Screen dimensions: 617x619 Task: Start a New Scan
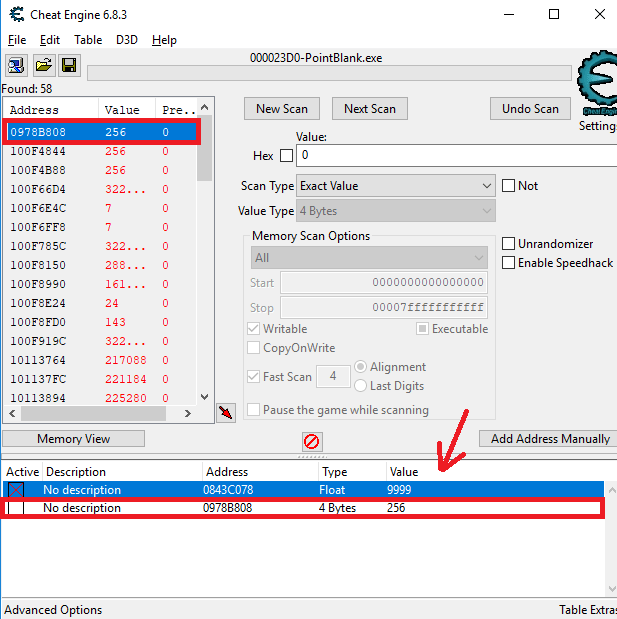coord(282,109)
